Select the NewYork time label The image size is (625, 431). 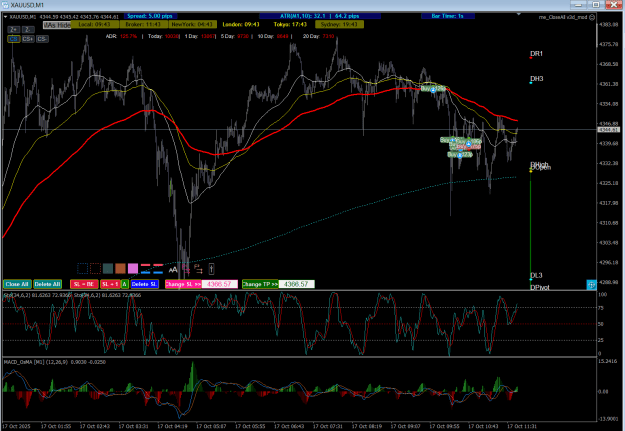coord(193,24)
